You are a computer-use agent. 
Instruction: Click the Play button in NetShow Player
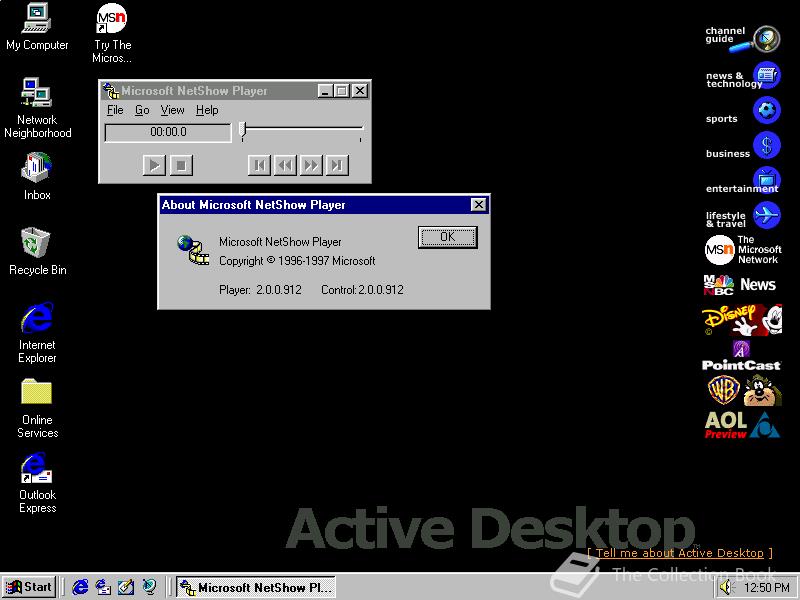154,165
